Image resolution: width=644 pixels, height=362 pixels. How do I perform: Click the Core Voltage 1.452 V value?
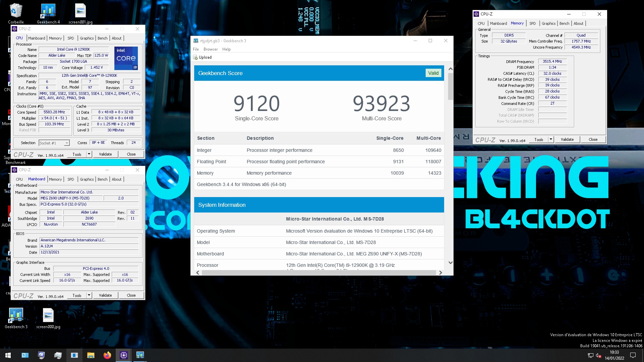coord(97,67)
